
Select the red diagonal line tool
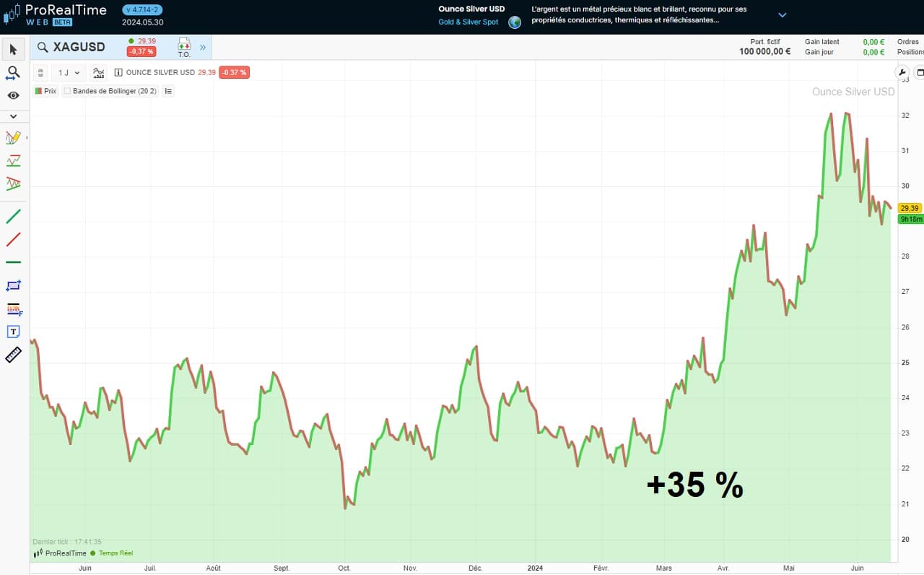pos(13,239)
